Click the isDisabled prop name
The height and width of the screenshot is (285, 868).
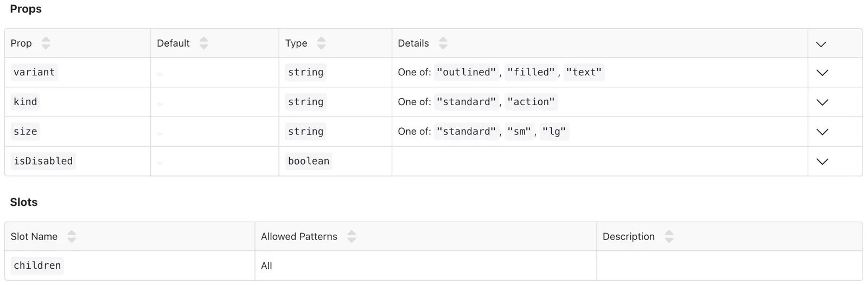pyautogui.click(x=43, y=161)
